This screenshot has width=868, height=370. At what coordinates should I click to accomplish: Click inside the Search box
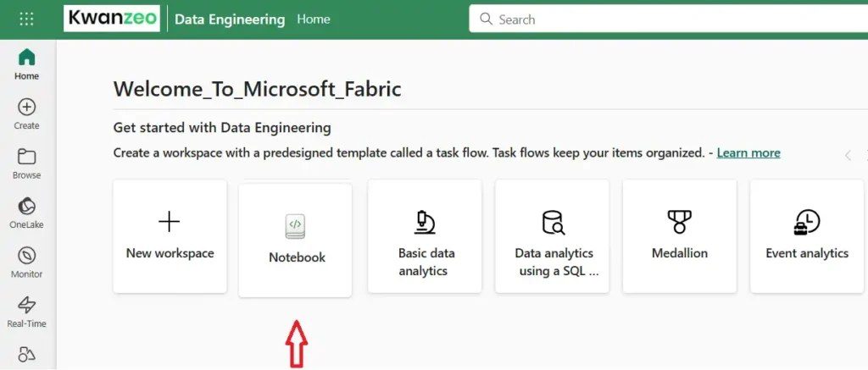(668, 19)
